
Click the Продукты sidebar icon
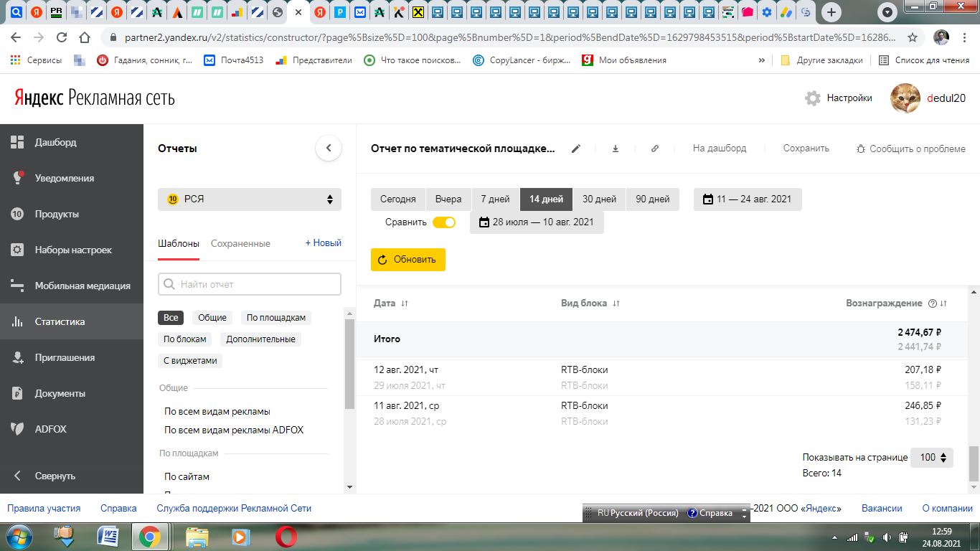(x=18, y=214)
